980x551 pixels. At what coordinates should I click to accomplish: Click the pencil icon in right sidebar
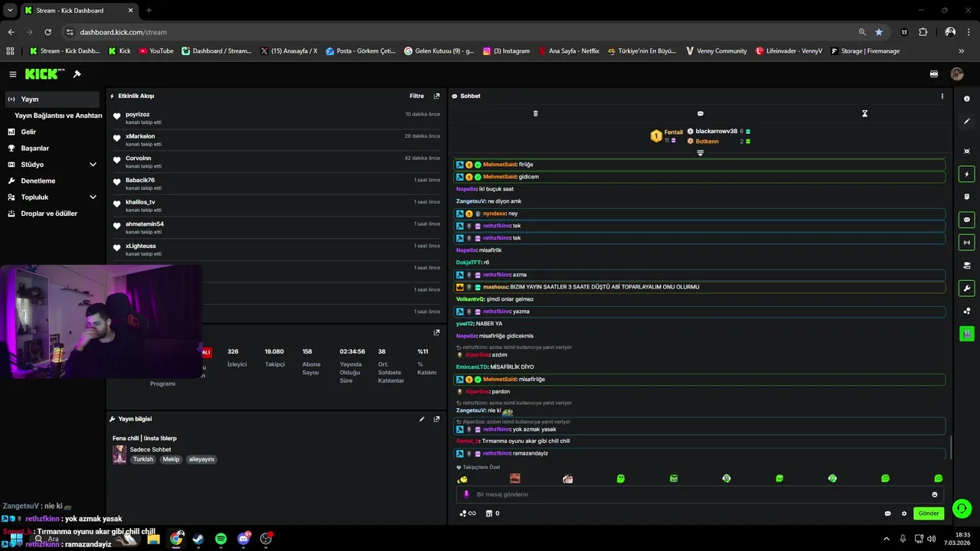[x=966, y=122]
